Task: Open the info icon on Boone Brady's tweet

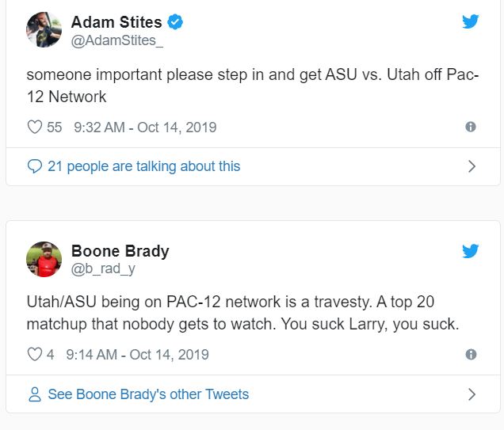Action: 471,354
